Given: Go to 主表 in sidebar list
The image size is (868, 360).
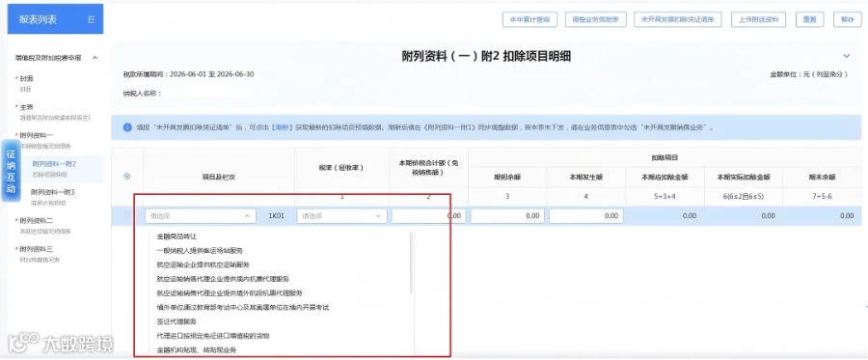Looking at the screenshot, I should [27, 107].
